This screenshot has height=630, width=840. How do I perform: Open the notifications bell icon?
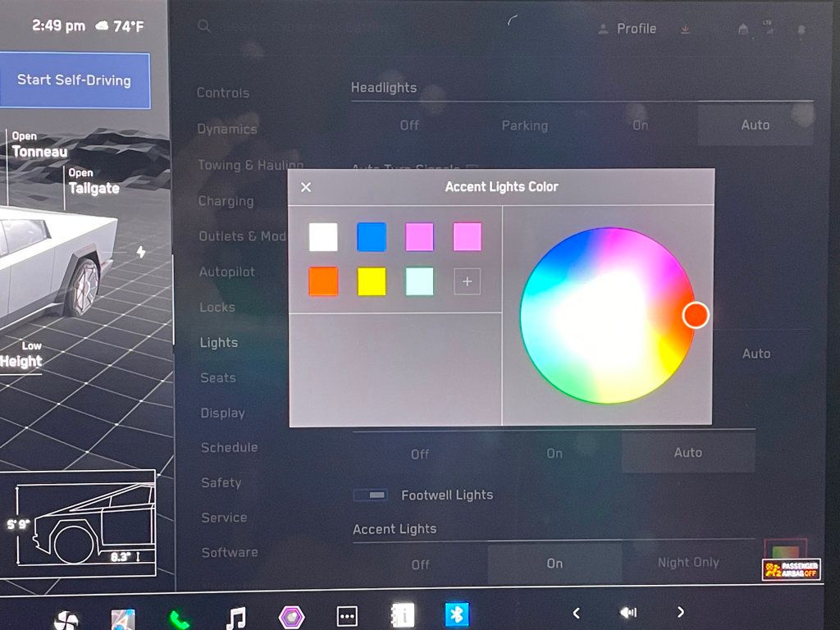click(801, 30)
